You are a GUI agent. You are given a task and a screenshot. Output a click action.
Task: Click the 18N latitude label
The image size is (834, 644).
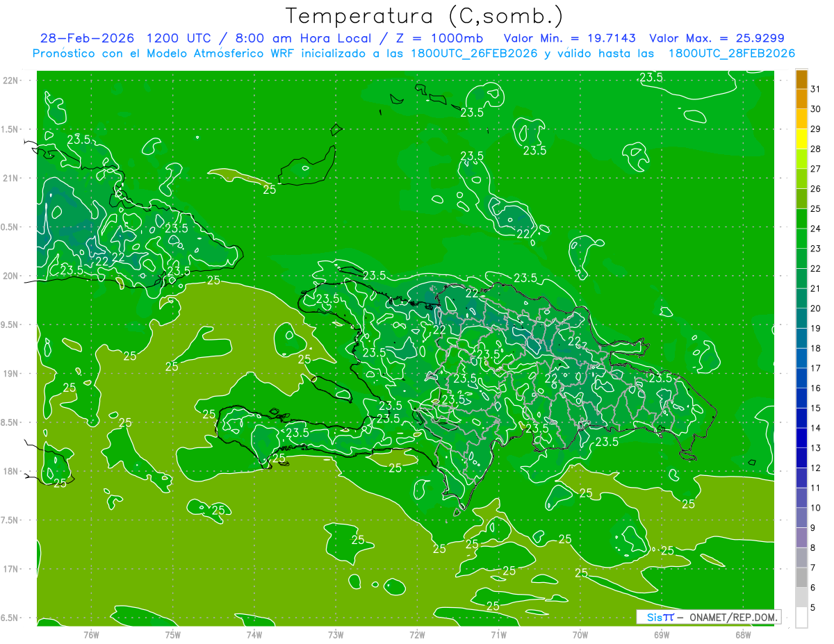click(12, 471)
